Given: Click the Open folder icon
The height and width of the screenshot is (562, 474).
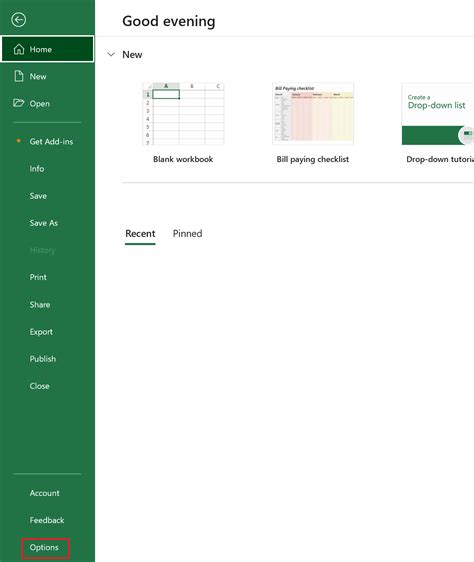Looking at the screenshot, I should coord(19,103).
